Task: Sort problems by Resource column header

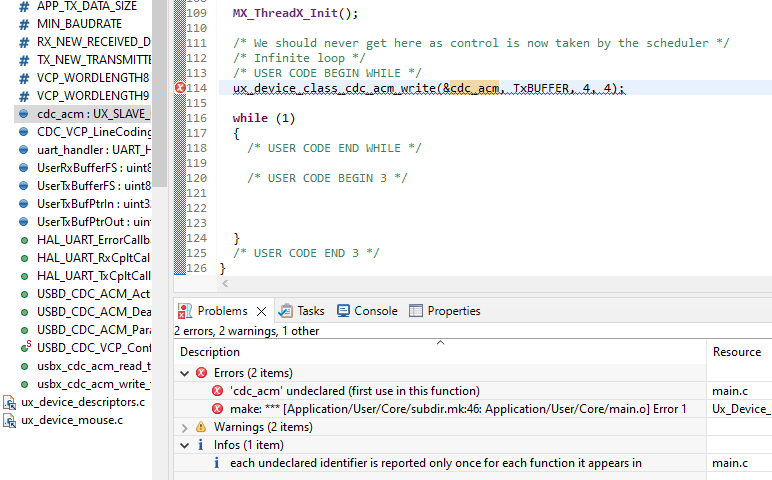Action: (737, 352)
